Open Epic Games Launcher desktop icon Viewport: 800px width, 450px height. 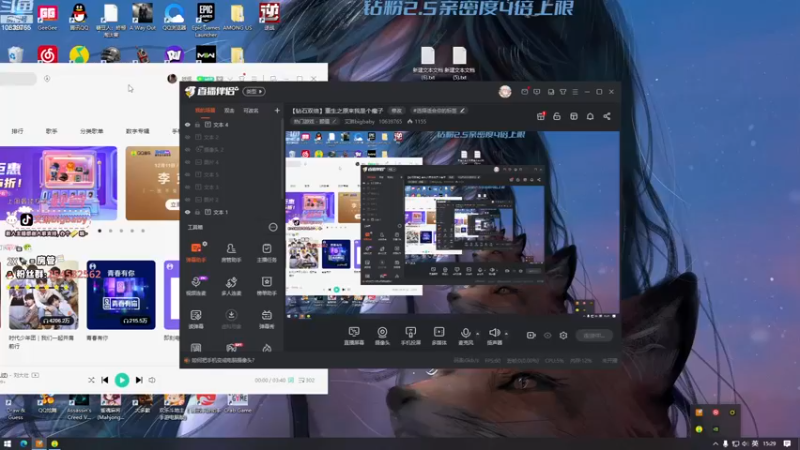(206, 19)
